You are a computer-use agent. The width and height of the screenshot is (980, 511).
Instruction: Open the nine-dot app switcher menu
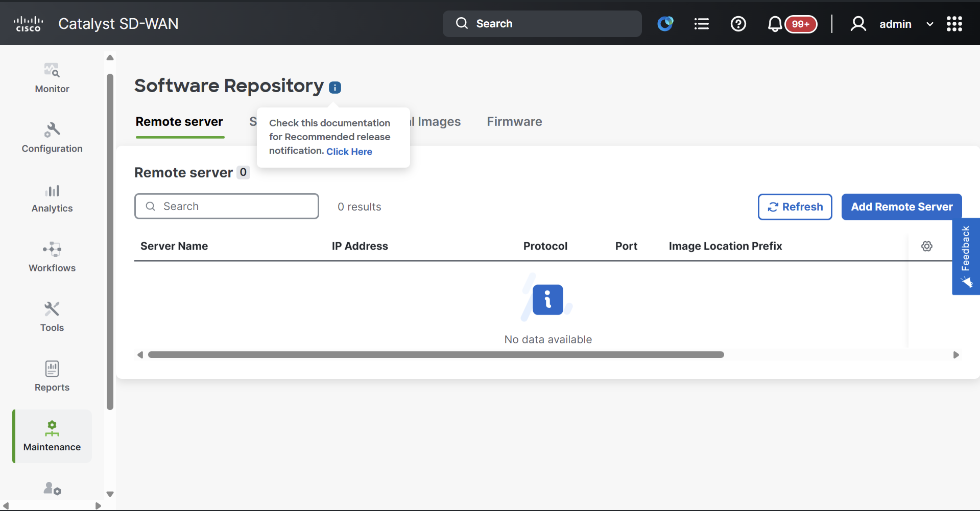click(954, 24)
